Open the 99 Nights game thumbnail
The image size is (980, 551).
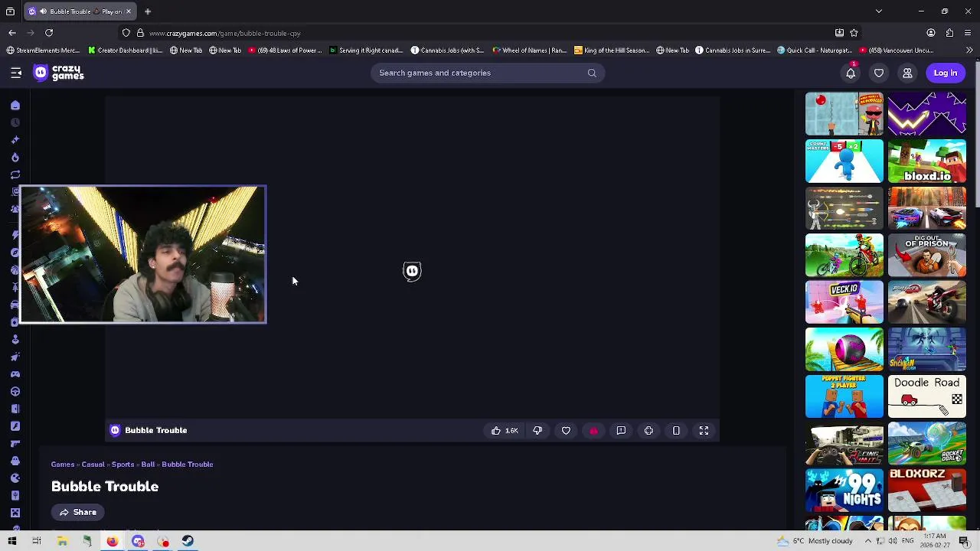click(x=844, y=491)
